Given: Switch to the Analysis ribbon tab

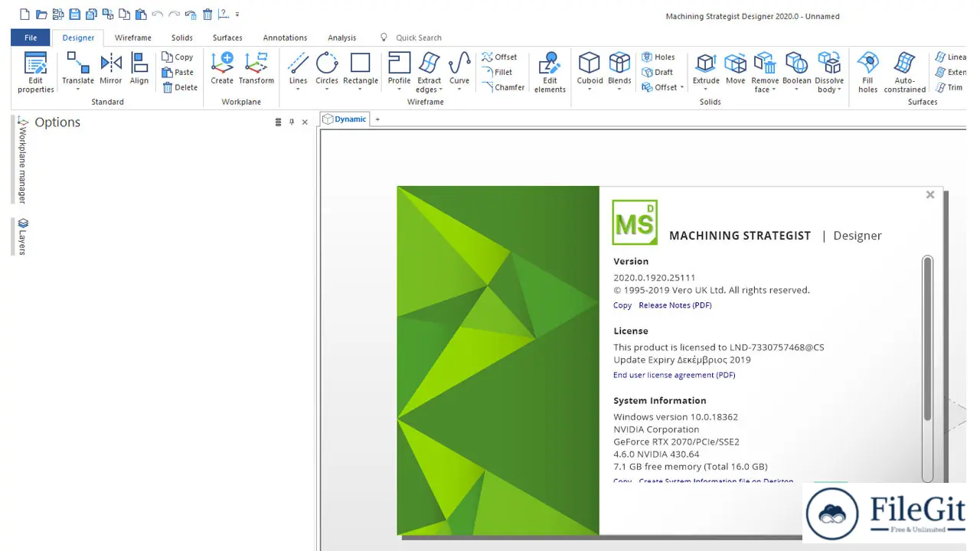Looking at the screenshot, I should [341, 37].
